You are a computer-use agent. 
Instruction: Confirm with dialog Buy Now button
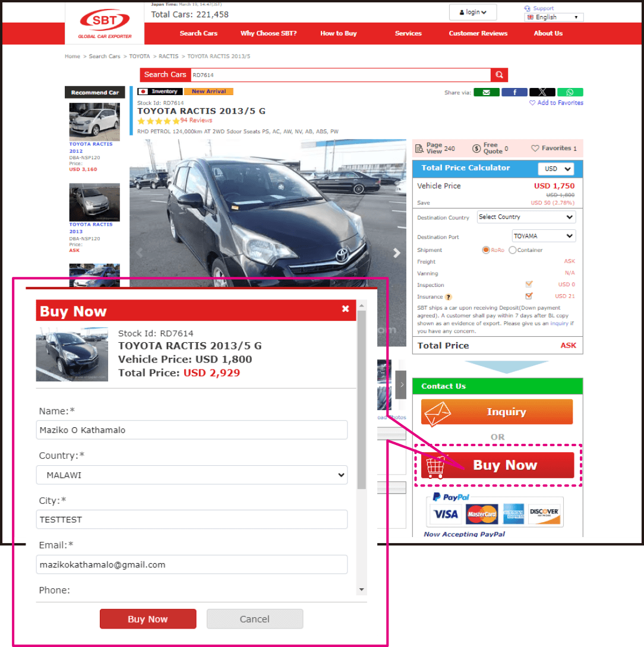[148, 619]
